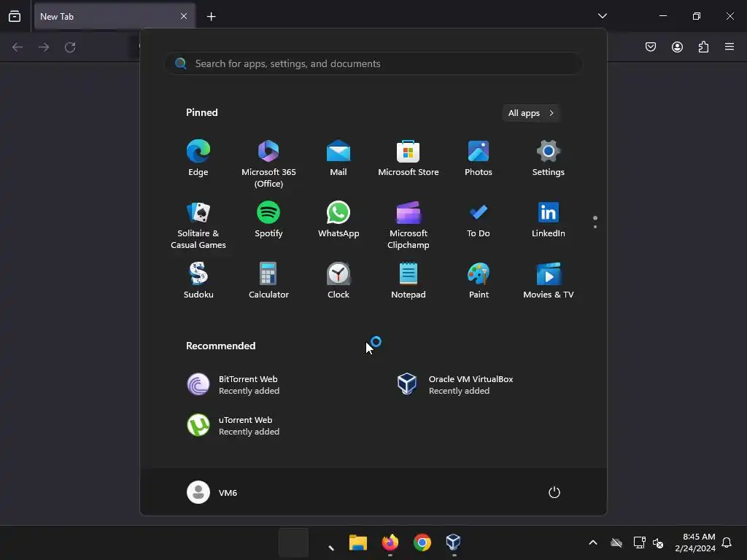Focus the Start menu search box
The width and height of the screenshot is (747, 560).
pyautogui.click(x=373, y=63)
